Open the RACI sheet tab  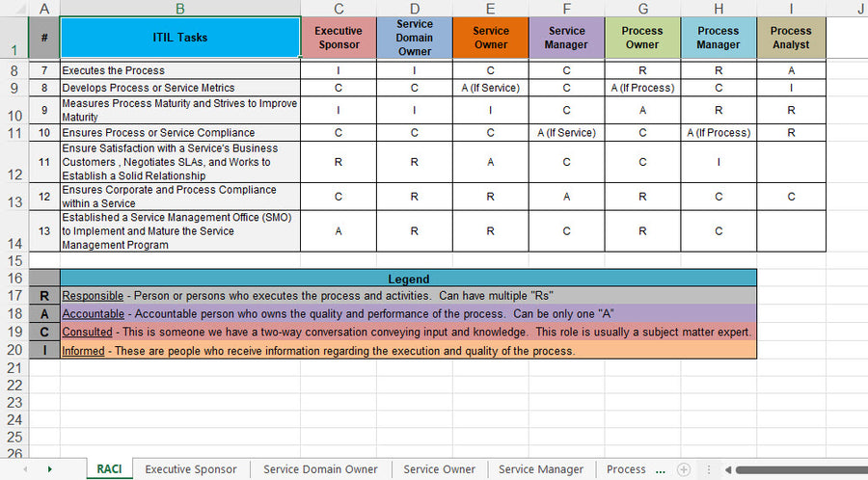[x=109, y=469]
